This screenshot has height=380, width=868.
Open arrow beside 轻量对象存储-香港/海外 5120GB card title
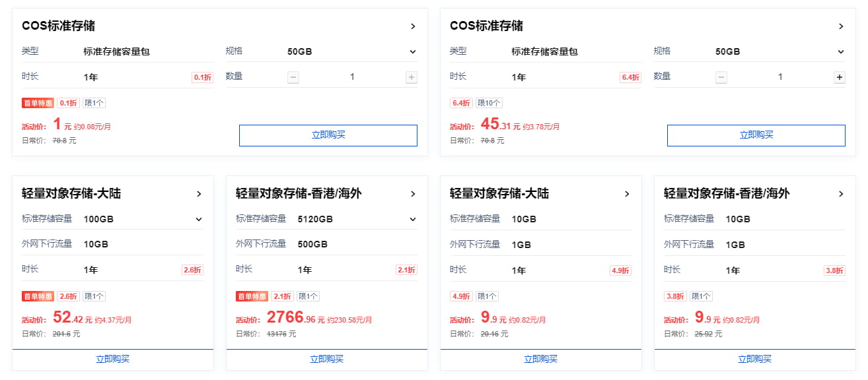click(x=413, y=194)
